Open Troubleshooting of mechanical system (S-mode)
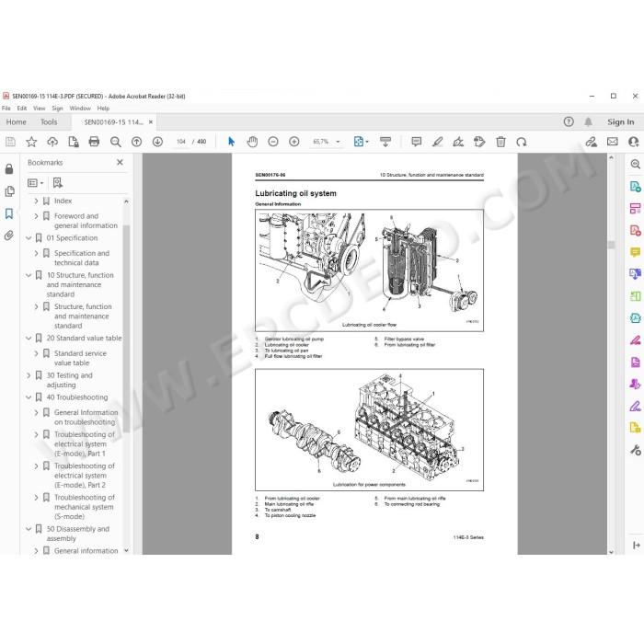 pos(85,507)
